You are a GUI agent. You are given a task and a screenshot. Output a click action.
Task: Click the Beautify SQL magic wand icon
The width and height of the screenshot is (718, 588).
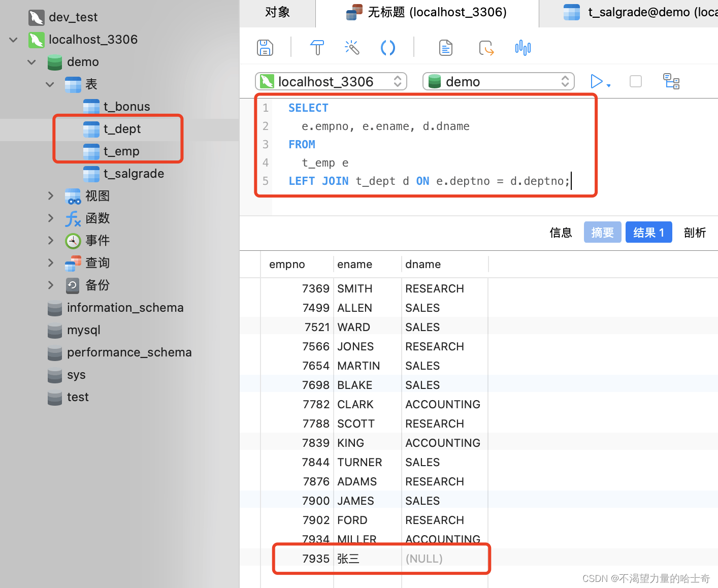click(352, 48)
